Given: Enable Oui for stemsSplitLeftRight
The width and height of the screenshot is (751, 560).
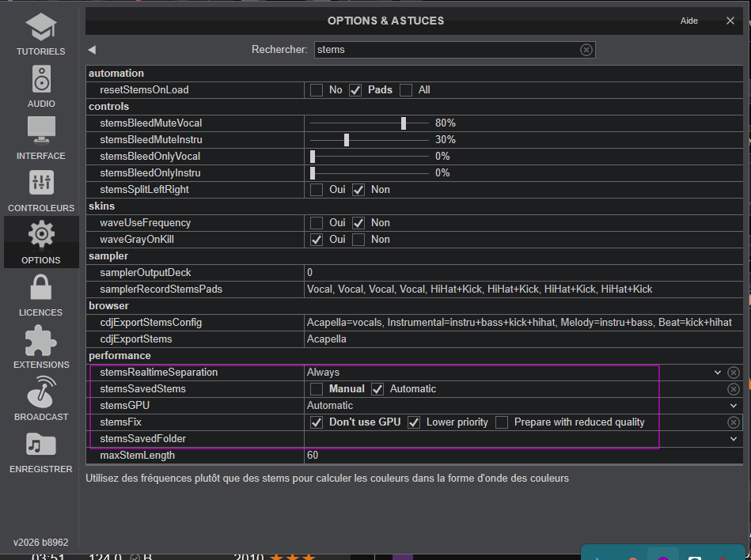Looking at the screenshot, I should click(317, 190).
